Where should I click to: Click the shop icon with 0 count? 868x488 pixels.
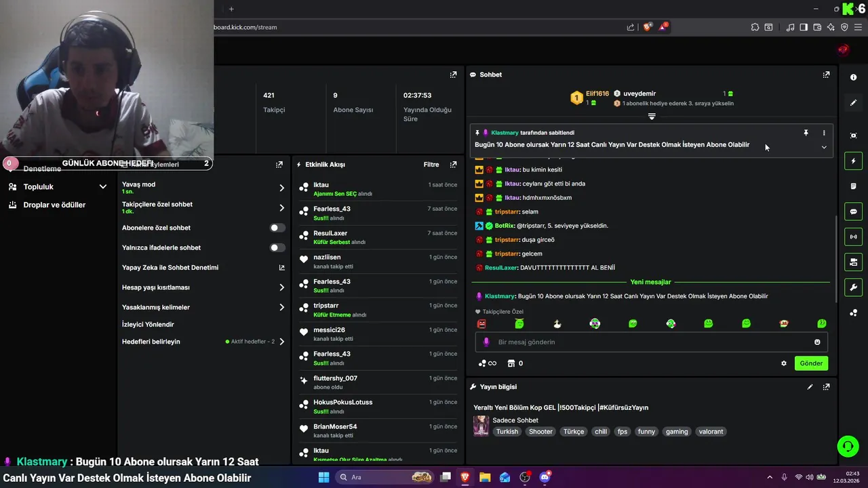(515, 363)
